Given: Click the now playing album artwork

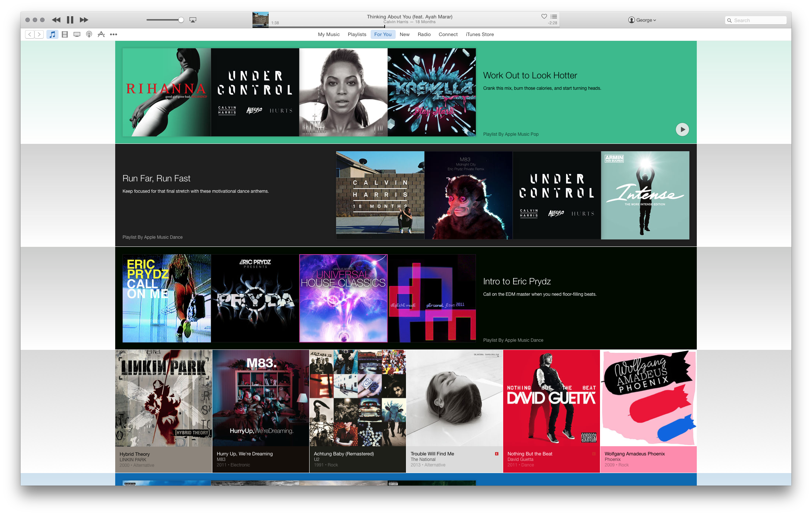Looking at the screenshot, I should [x=260, y=20].
